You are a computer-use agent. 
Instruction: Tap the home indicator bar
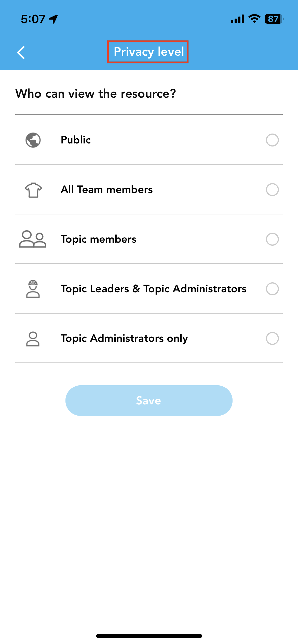(x=149, y=636)
